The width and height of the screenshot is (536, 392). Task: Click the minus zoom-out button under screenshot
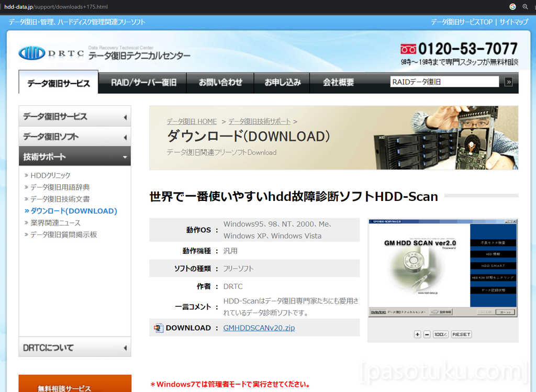pos(427,334)
